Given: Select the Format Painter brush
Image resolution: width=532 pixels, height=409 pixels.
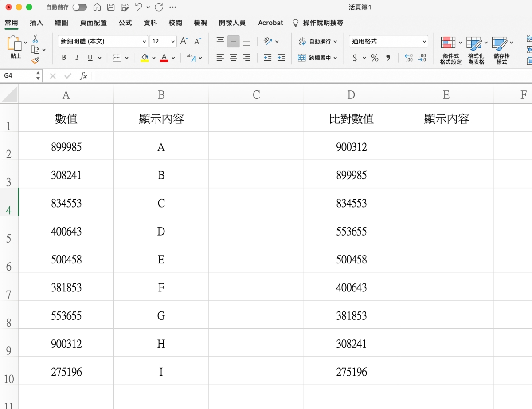Looking at the screenshot, I should 35,60.
